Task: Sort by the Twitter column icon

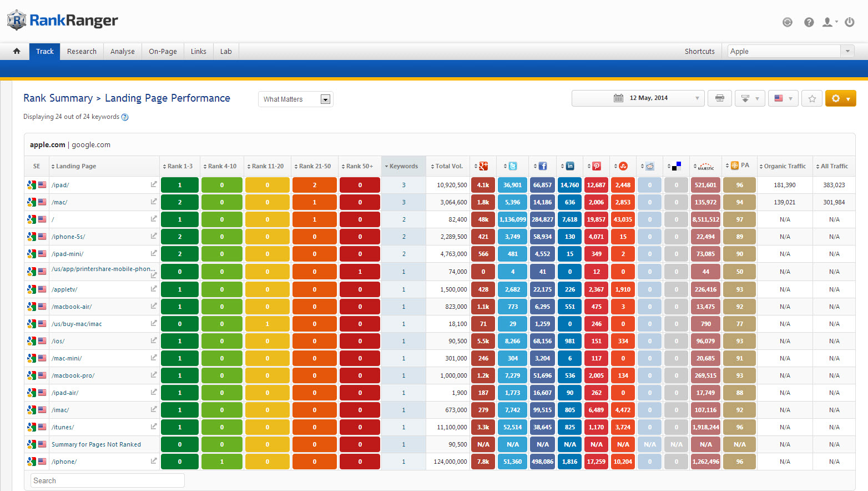Action: 513,166
